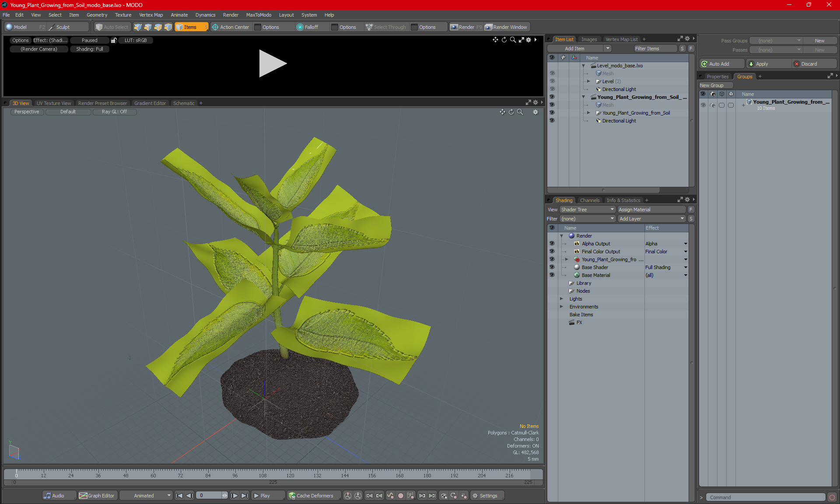Image resolution: width=840 pixels, height=504 pixels.
Task: Toggle visibility of Young_Plant_Growing_from_Soil item
Action: coord(552,113)
